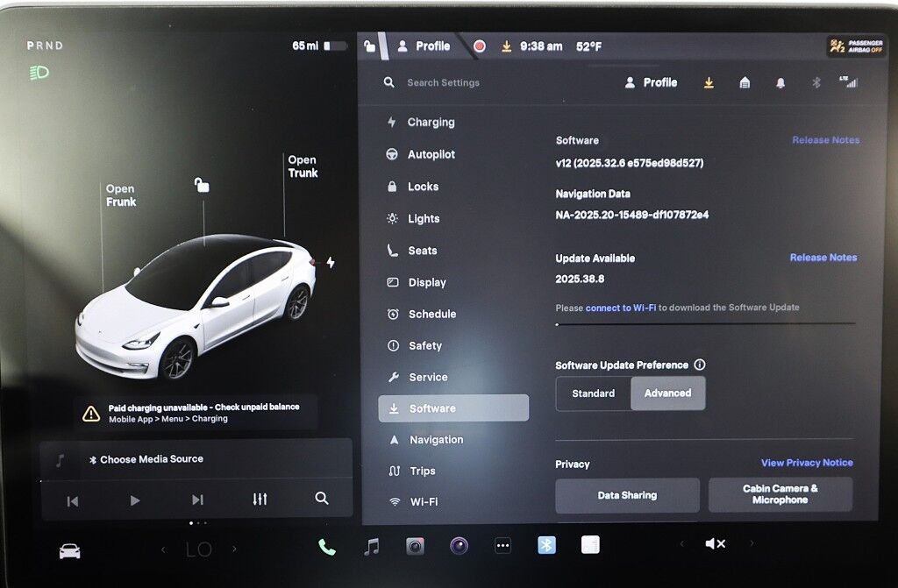The width and height of the screenshot is (898, 588).
Task: Click the Bluetooth icon in settings header
Action: (x=816, y=81)
